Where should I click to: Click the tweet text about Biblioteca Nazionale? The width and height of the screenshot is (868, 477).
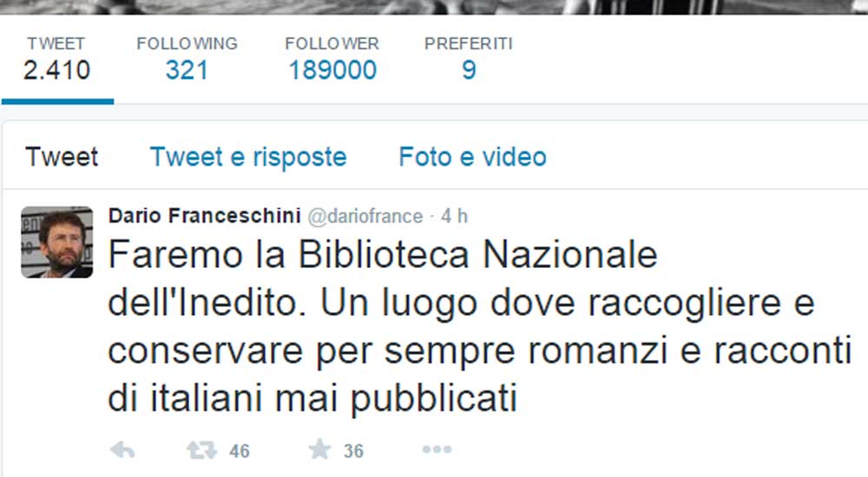click(479, 326)
